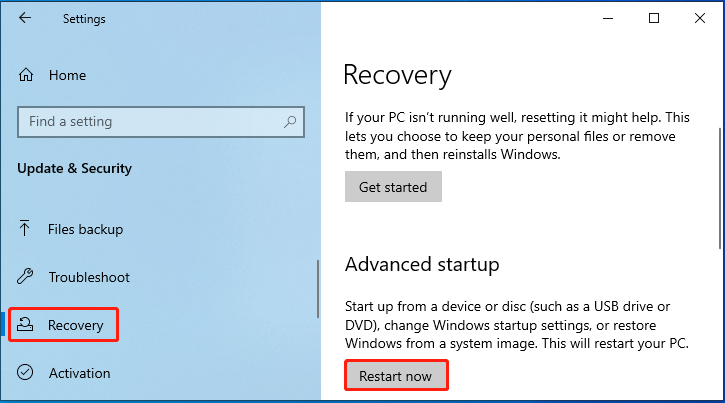Click the Recovery icon in the sidebar
The image size is (725, 403).
coord(25,325)
